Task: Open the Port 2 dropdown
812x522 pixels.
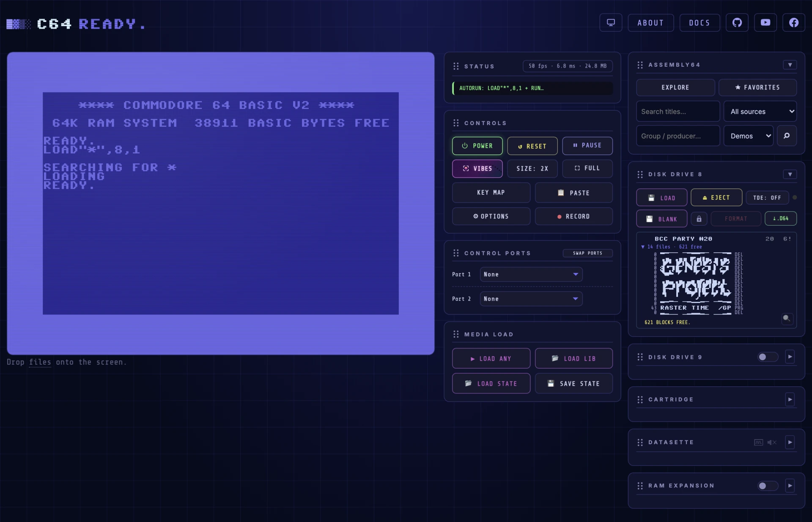Action: click(531, 299)
